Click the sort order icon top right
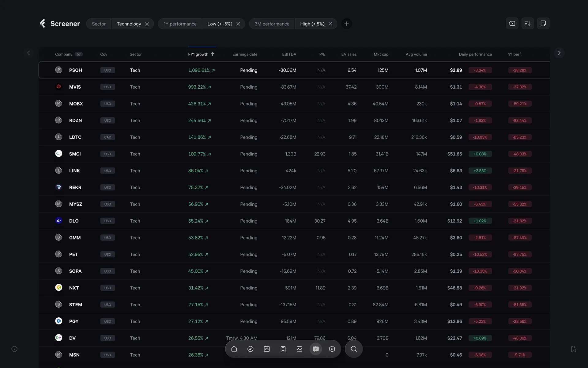588x368 pixels. (527, 24)
